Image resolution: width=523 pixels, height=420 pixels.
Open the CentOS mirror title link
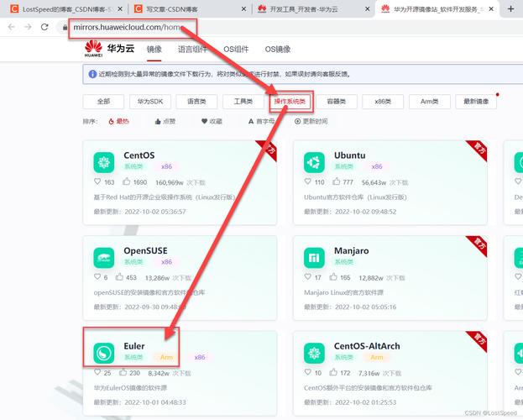[x=139, y=155]
